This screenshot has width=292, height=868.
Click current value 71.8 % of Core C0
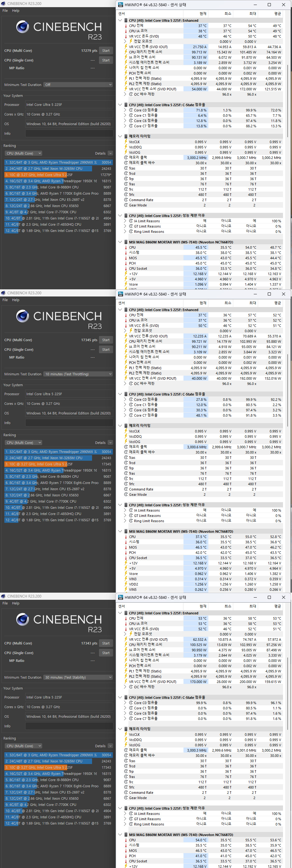tap(201, 110)
